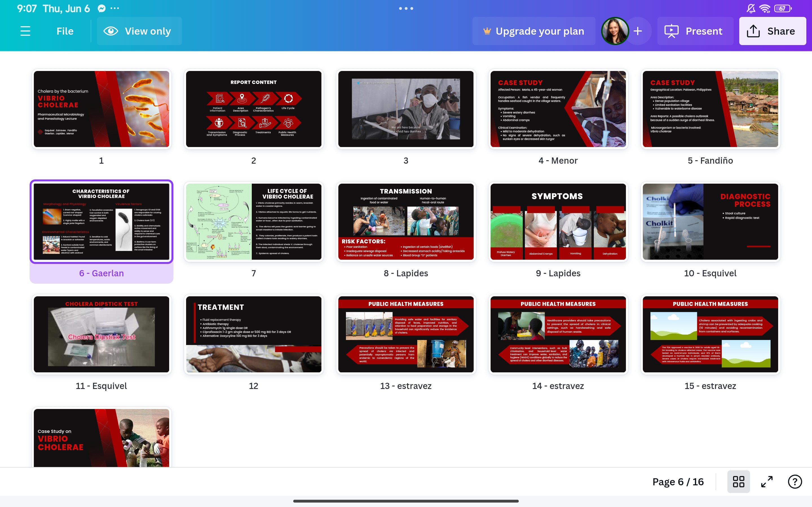This screenshot has width=812, height=507.
Task: Open the user profile avatar
Action: 614,31
